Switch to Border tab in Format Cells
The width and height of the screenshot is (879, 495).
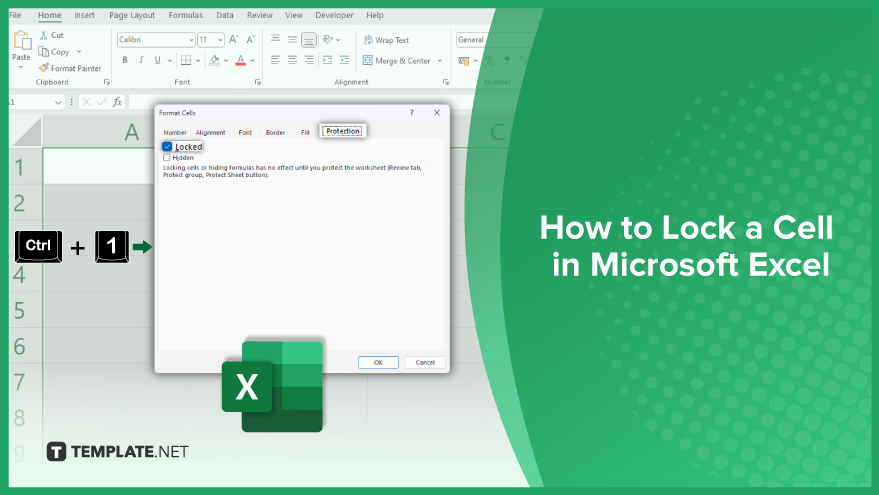tap(275, 132)
